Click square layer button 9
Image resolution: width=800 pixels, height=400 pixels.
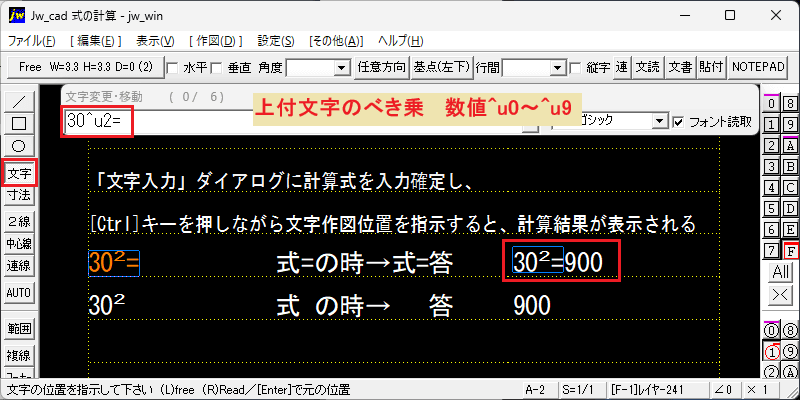point(790,124)
